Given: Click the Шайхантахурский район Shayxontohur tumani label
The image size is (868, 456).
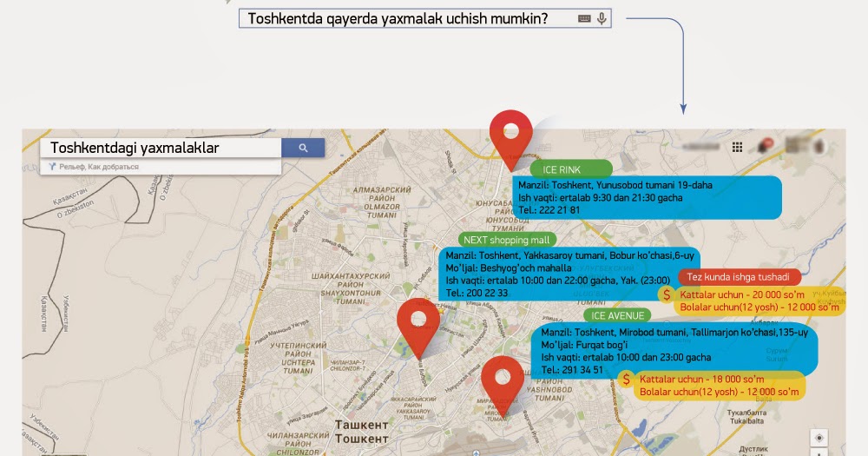Looking at the screenshot, I should [x=351, y=288].
